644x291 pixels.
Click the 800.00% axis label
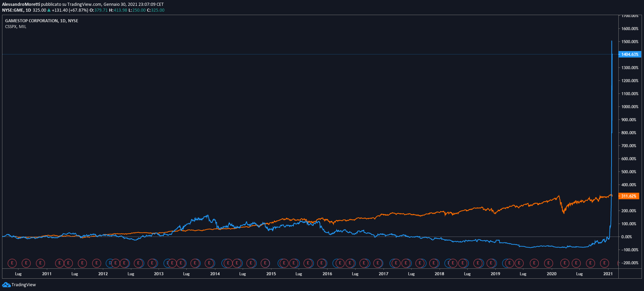[629, 133]
